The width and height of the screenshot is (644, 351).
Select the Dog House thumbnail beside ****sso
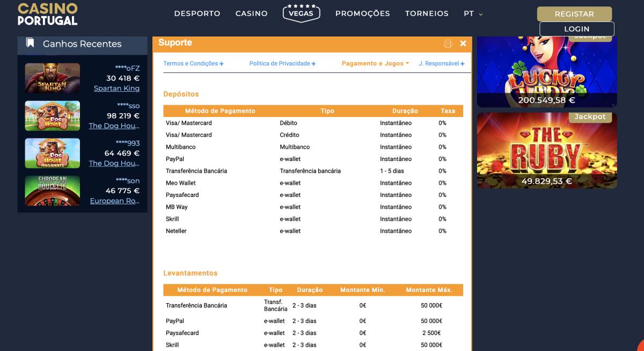tap(53, 116)
